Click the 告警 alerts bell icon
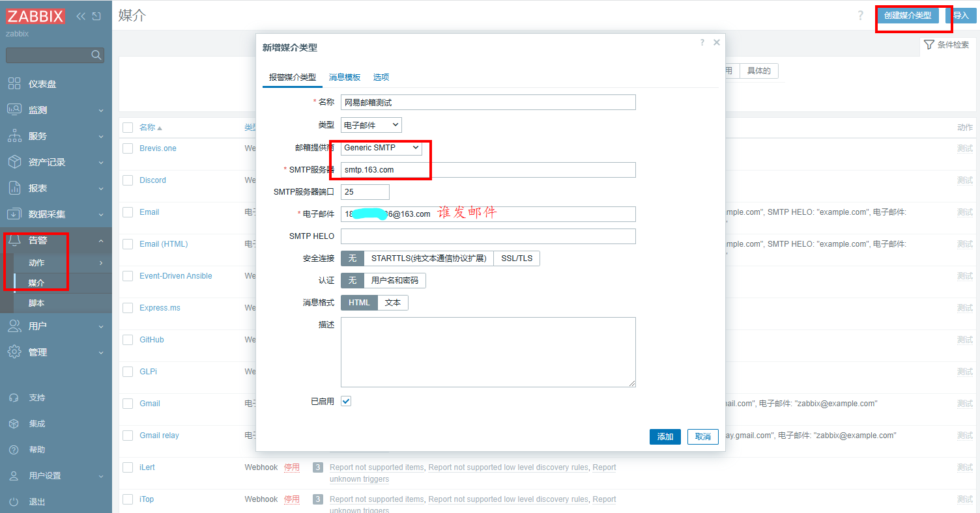 14,240
